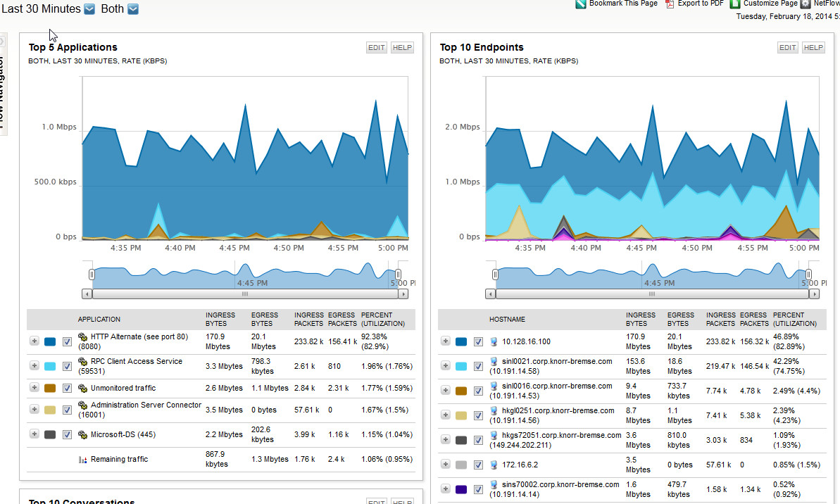840x504 pixels.
Task: Toggle the Unmonitored traffic checkbox
Action: (67, 389)
